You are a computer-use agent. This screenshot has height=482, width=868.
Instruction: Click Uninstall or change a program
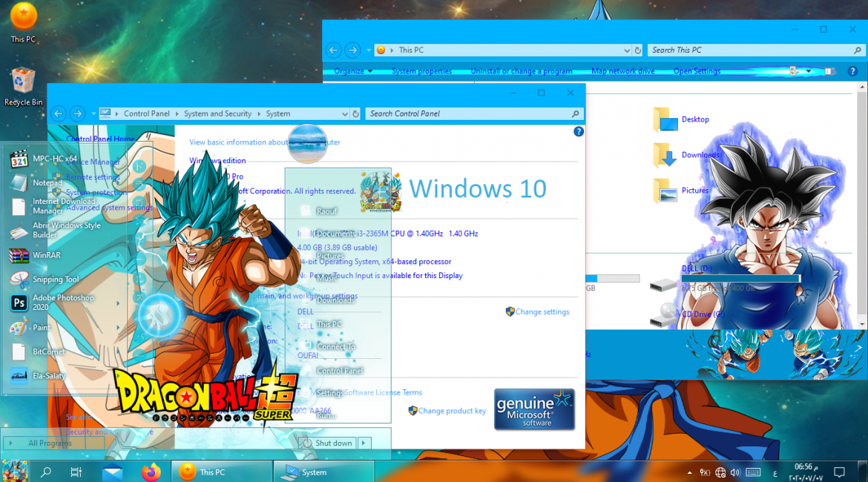(x=521, y=71)
